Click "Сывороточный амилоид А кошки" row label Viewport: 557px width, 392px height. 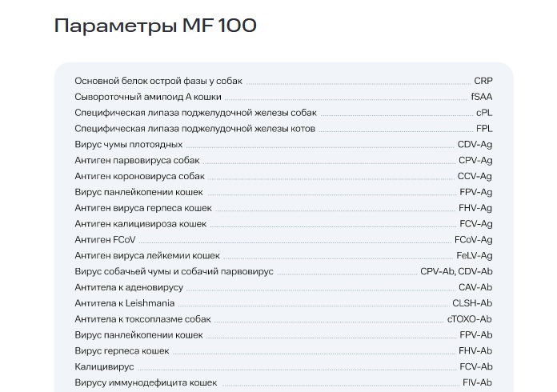tap(137, 97)
